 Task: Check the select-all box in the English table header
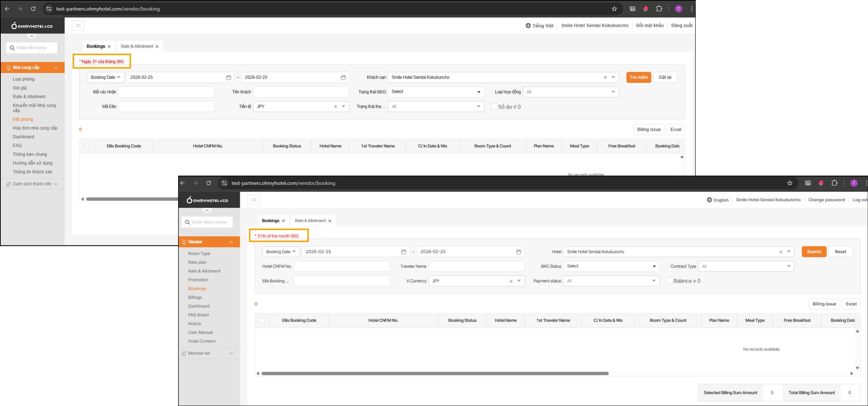tap(262, 321)
